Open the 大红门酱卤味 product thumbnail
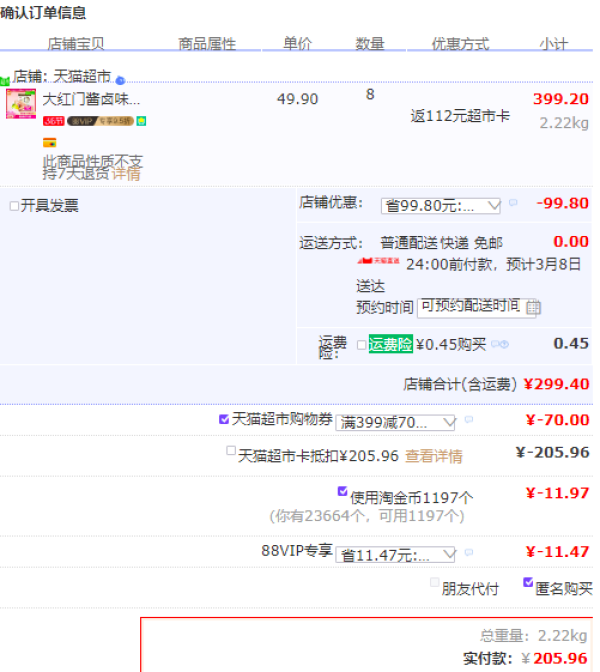Image resolution: width=600 pixels, height=672 pixels. (x=21, y=104)
